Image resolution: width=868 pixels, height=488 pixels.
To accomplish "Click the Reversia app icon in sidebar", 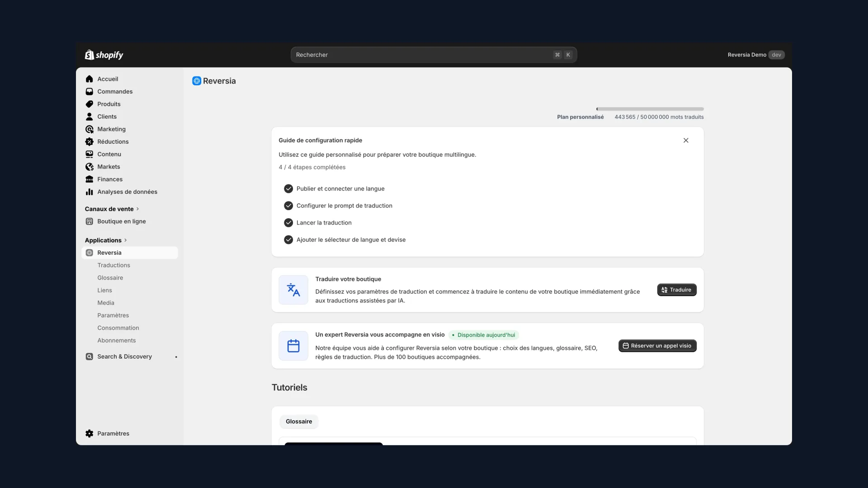I will coord(90,253).
